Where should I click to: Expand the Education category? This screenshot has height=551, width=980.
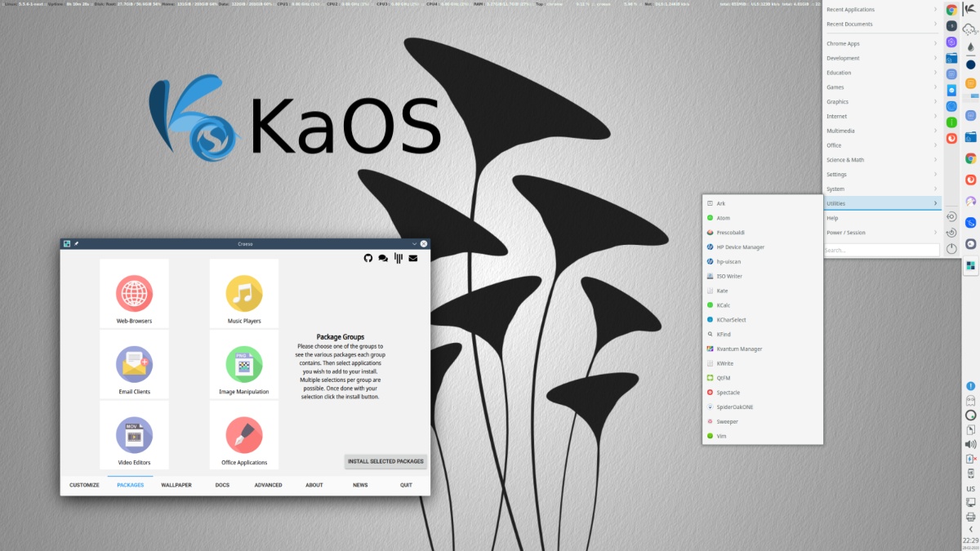pyautogui.click(x=882, y=73)
